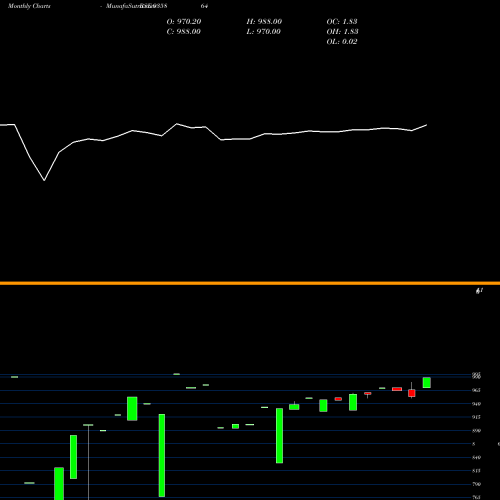
Task: Click the close price 'C: 988.00'
Action: [x=184, y=32]
